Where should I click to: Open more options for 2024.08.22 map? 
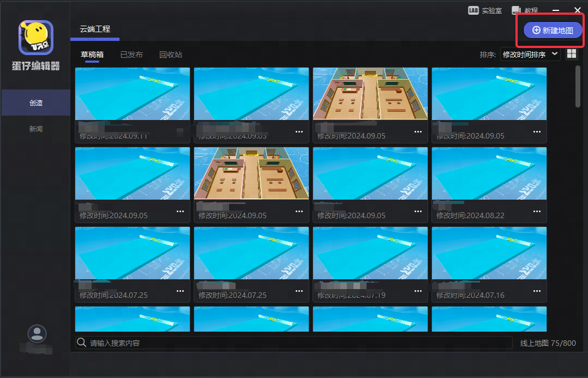(x=537, y=212)
